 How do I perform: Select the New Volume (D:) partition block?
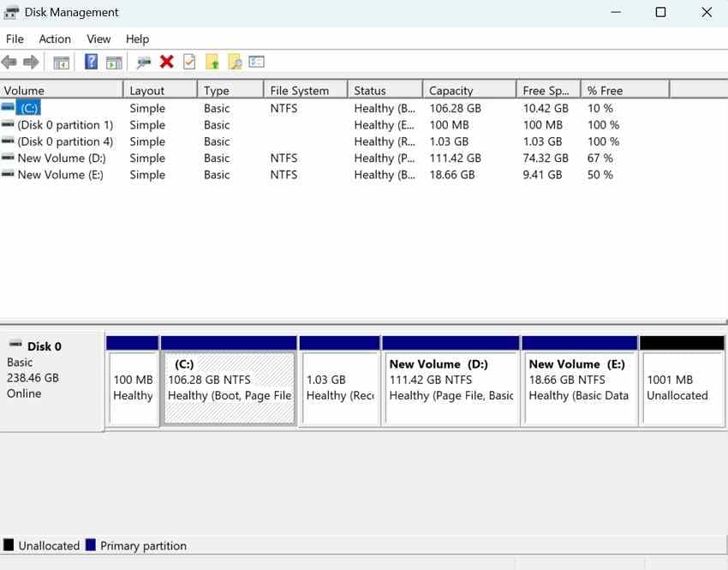pyautogui.click(x=451, y=381)
